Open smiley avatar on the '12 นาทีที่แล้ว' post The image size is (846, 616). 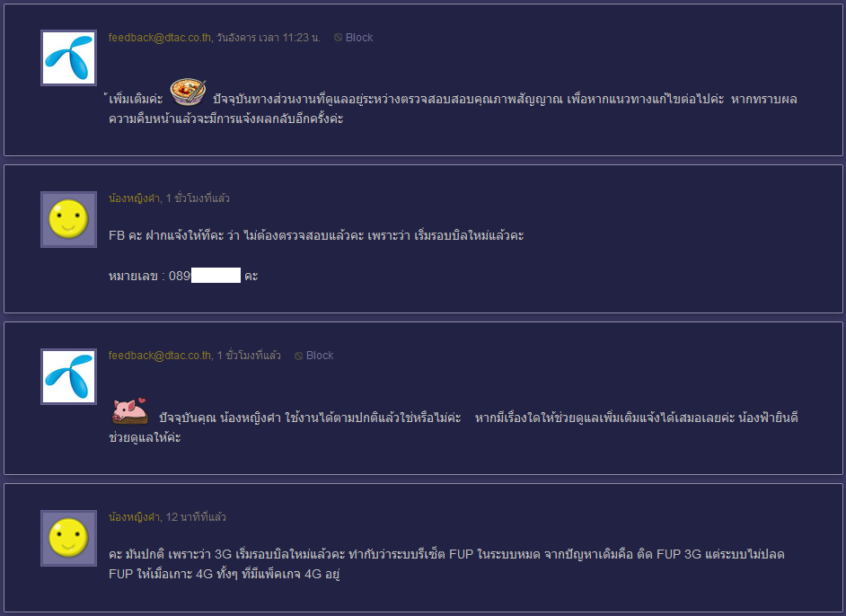coord(68,538)
